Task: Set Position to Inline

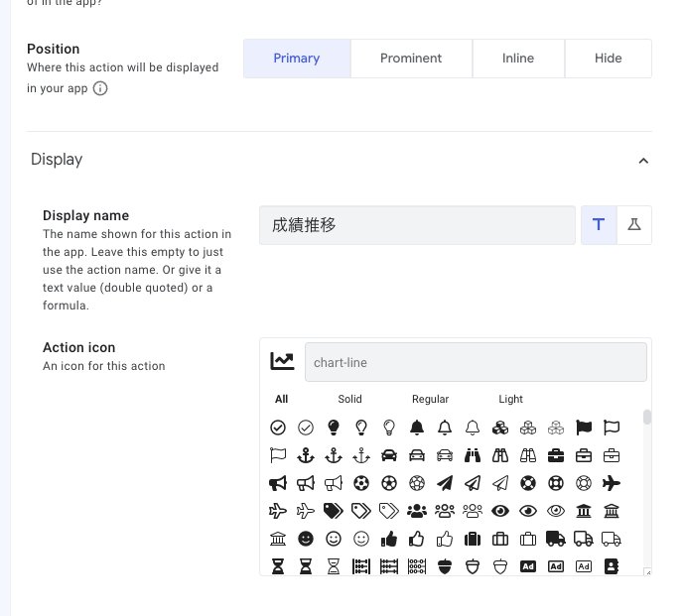Action: (x=518, y=59)
